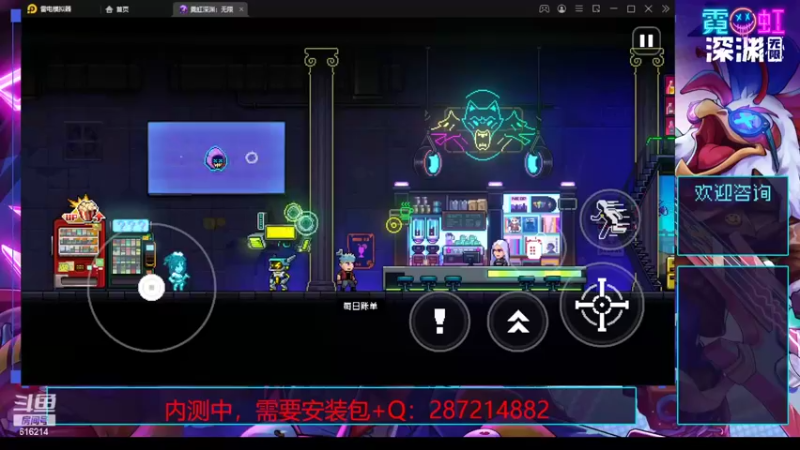The width and height of the screenshot is (800, 450).
Task: Open the emulator hamburger menu
Action: 579,9
